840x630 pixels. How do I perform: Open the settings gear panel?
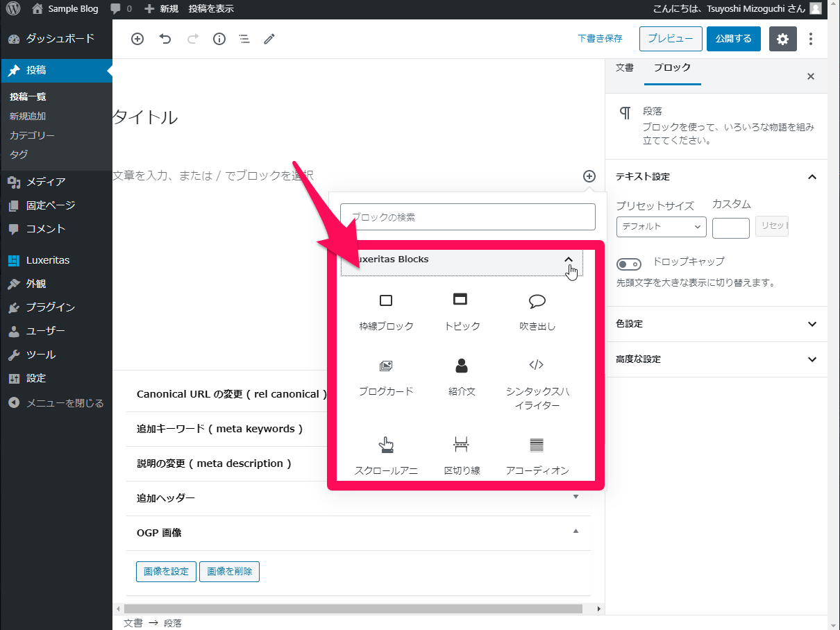[782, 39]
